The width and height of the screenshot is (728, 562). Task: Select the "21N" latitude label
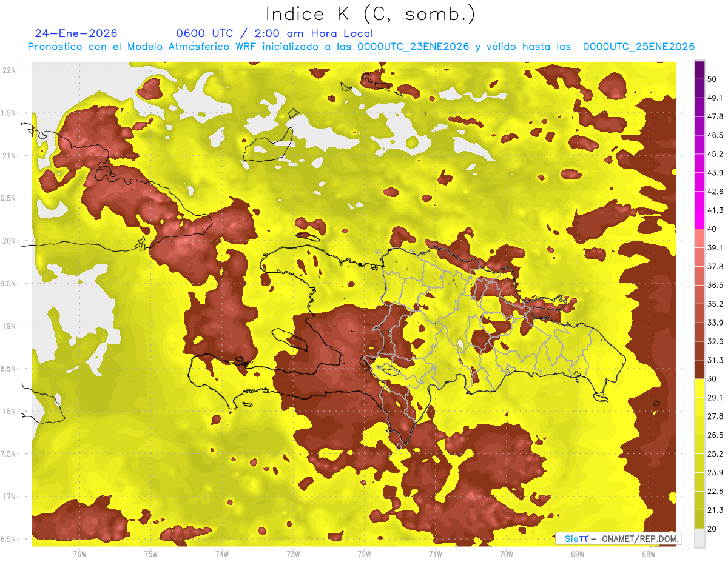[x=10, y=155]
